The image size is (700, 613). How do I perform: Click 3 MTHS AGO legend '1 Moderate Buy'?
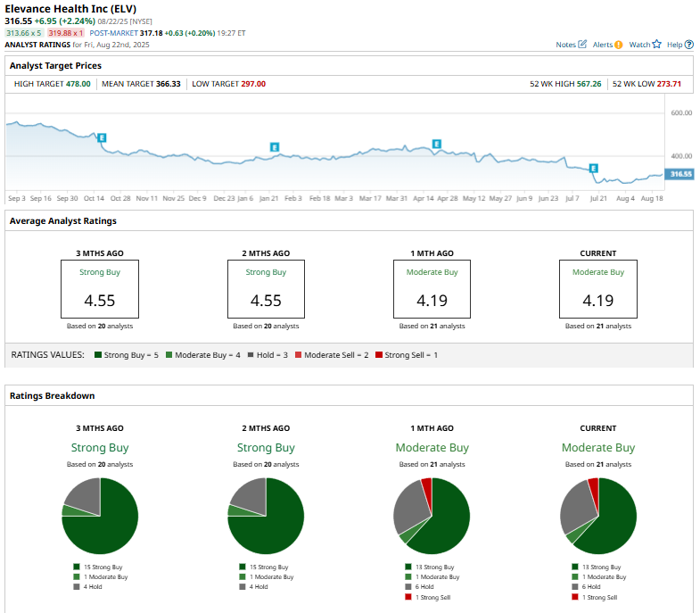[101, 576]
